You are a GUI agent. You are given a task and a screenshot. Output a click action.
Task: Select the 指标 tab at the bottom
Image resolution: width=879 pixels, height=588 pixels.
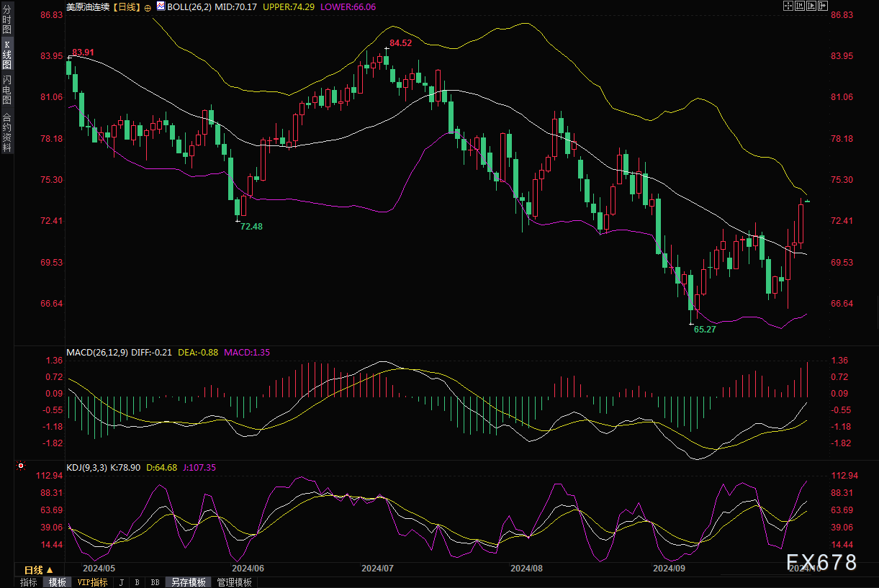(29, 582)
